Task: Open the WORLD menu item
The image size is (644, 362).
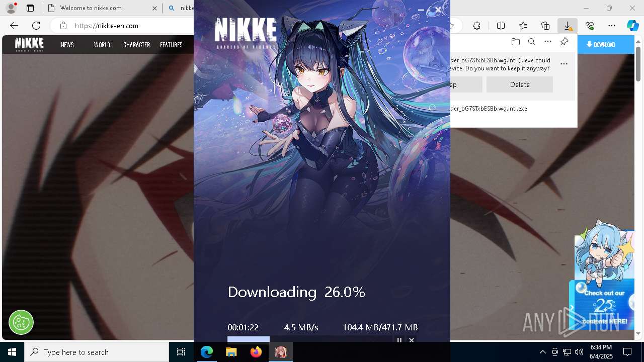Action: (x=102, y=45)
